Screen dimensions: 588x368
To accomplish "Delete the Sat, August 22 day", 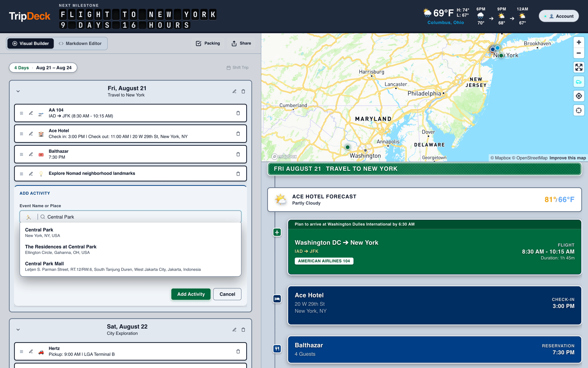I will (243, 330).
